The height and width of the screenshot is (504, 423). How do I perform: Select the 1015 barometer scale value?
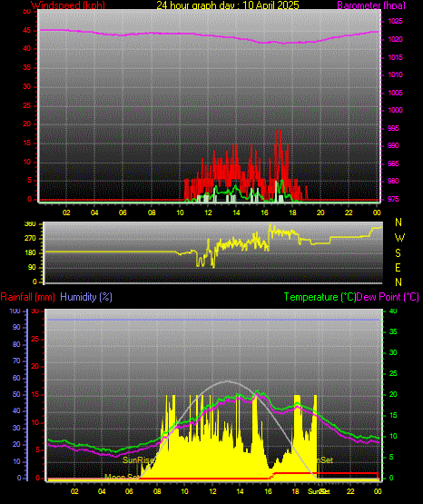pyautogui.click(x=395, y=57)
